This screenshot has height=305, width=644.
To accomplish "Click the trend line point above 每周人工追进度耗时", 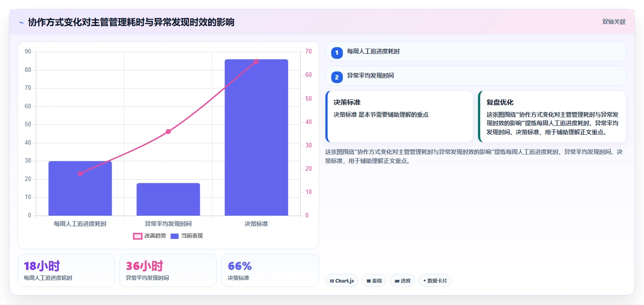I will tap(80, 173).
